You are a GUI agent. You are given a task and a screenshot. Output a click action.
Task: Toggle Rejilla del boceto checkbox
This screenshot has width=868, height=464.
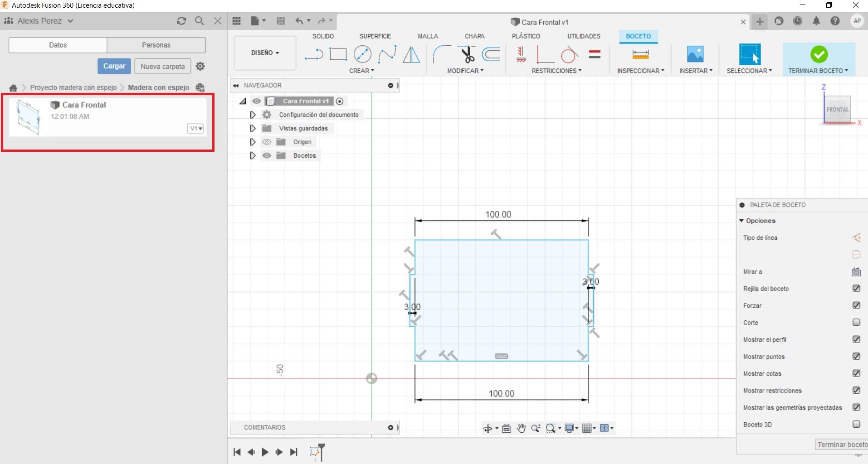pyautogui.click(x=856, y=289)
